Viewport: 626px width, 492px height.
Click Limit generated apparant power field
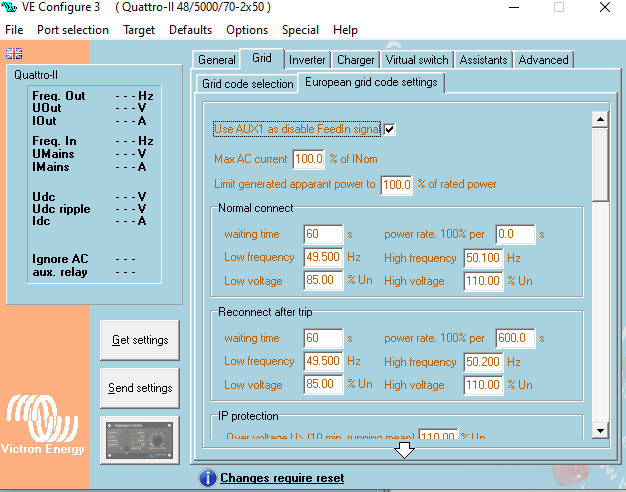point(396,184)
